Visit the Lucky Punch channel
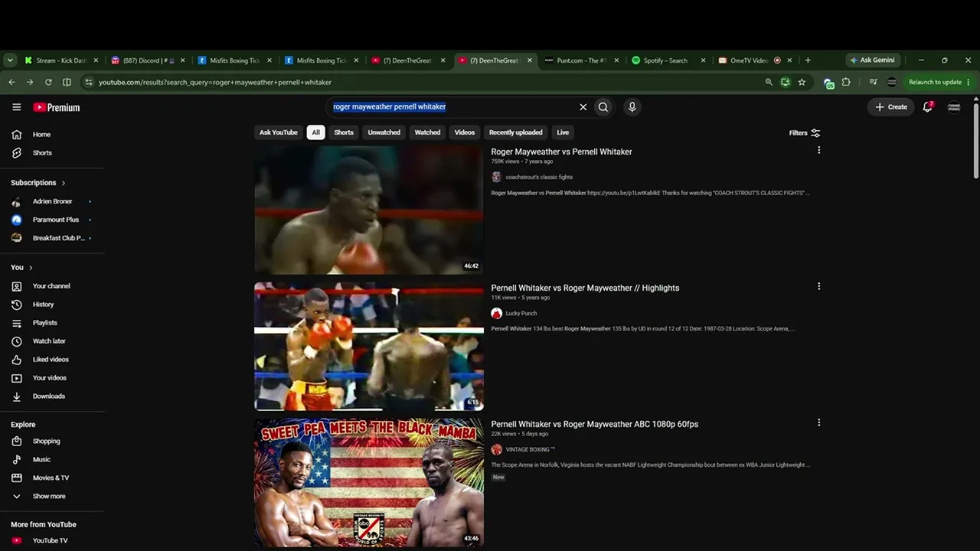 tap(521, 314)
